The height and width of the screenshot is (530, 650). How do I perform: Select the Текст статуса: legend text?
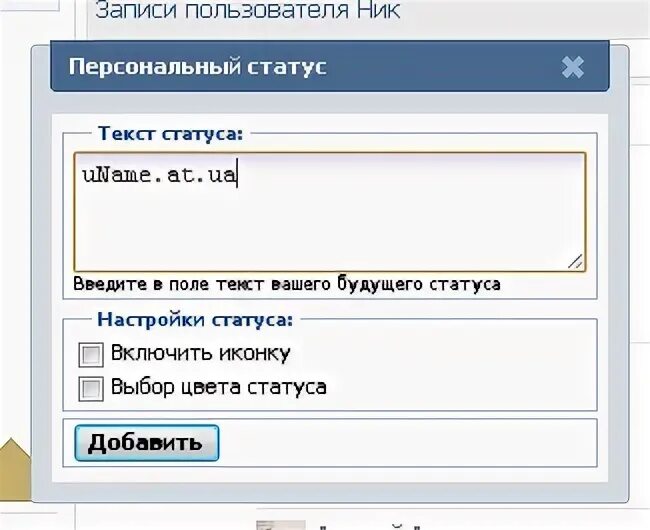tap(170, 134)
